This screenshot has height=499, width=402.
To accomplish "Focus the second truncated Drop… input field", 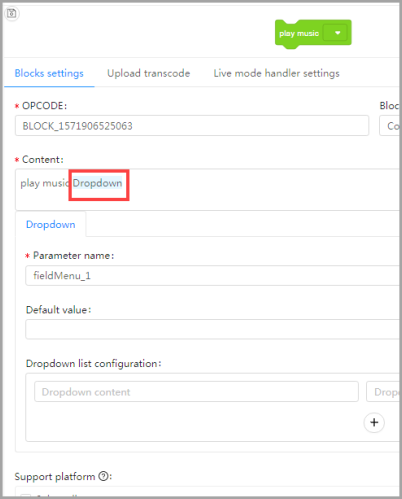I will (383, 392).
